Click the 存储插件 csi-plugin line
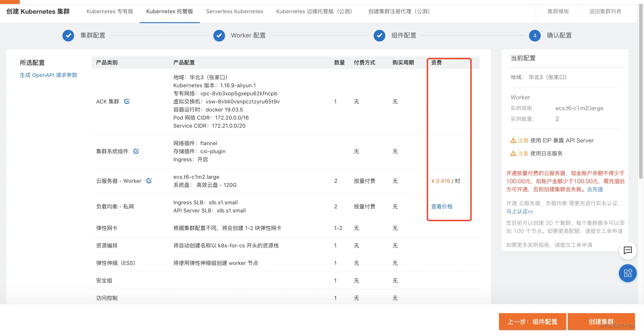Image resolution: width=644 pixels, height=336 pixels. [199, 151]
